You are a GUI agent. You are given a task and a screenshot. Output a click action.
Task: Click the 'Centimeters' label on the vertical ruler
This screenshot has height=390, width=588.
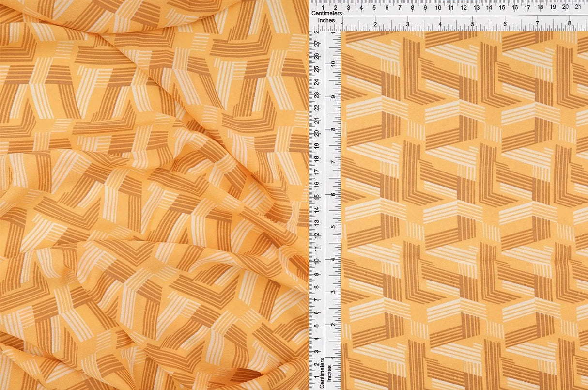point(322,372)
